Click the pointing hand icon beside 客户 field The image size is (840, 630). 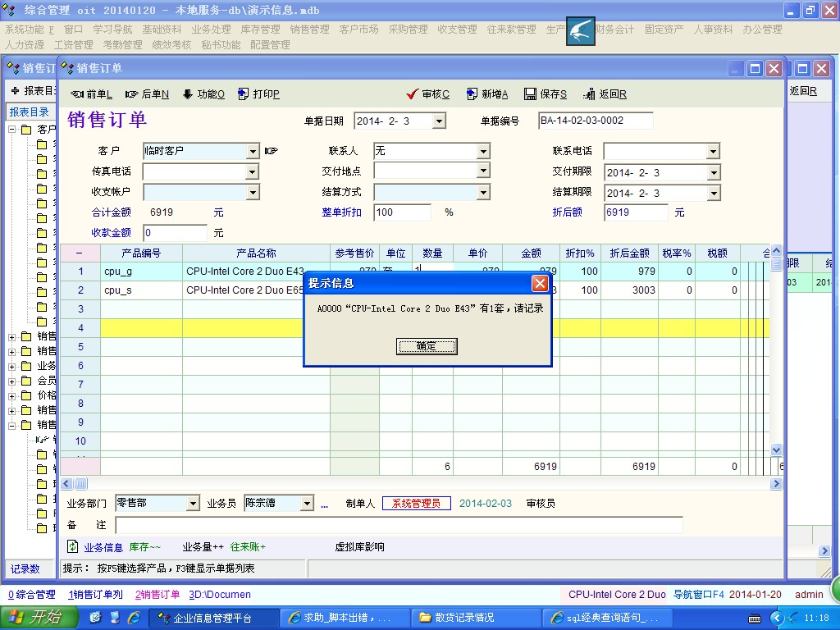272,151
